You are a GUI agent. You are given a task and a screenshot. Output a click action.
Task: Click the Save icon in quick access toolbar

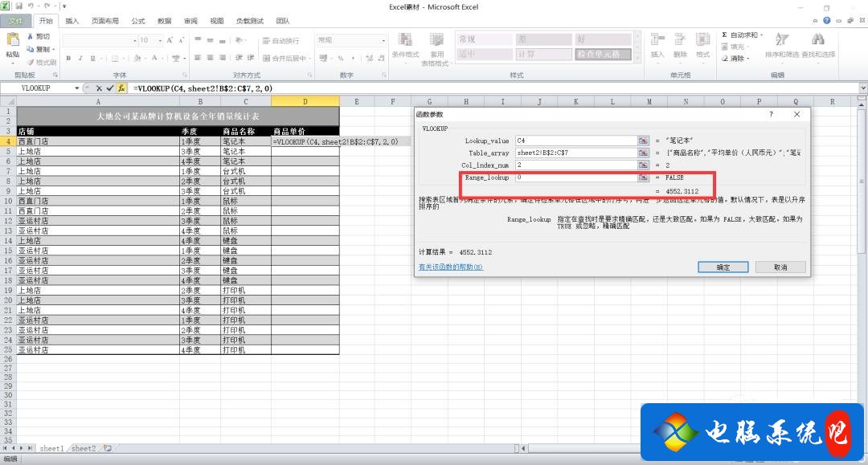point(18,6)
